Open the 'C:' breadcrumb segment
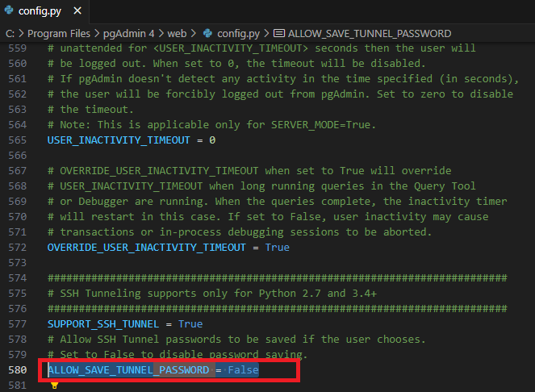535x392 pixels. click(10, 33)
